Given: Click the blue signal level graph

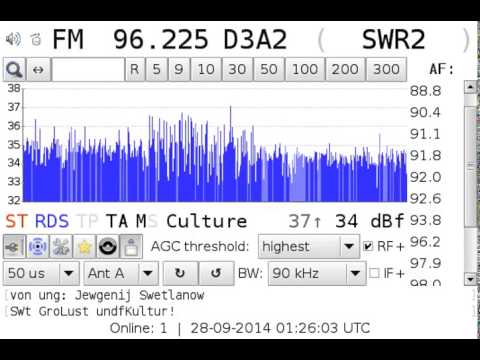Looking at the screenshot, I should pos(215,145).
